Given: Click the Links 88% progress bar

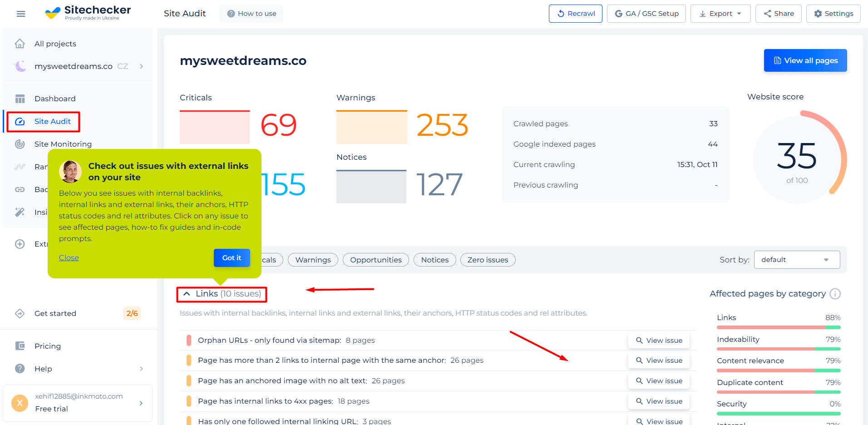Looking at the screenshot, I should (779, 327).
